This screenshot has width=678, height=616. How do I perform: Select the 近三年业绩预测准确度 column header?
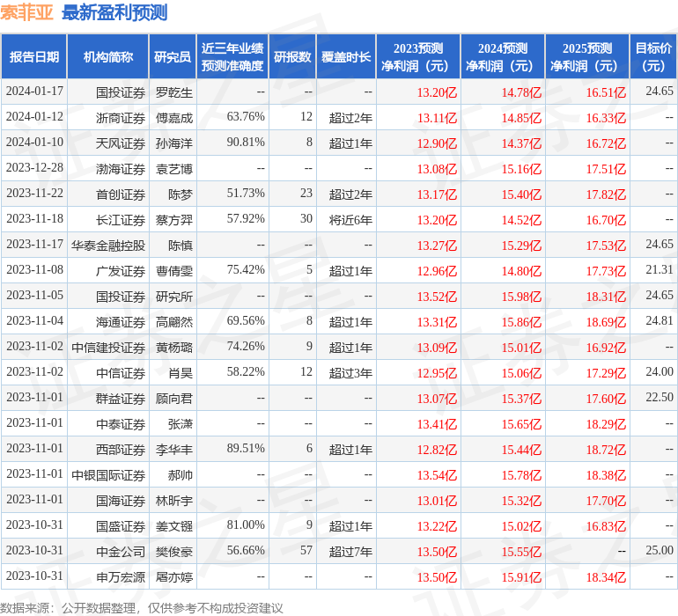click(232, 56)
